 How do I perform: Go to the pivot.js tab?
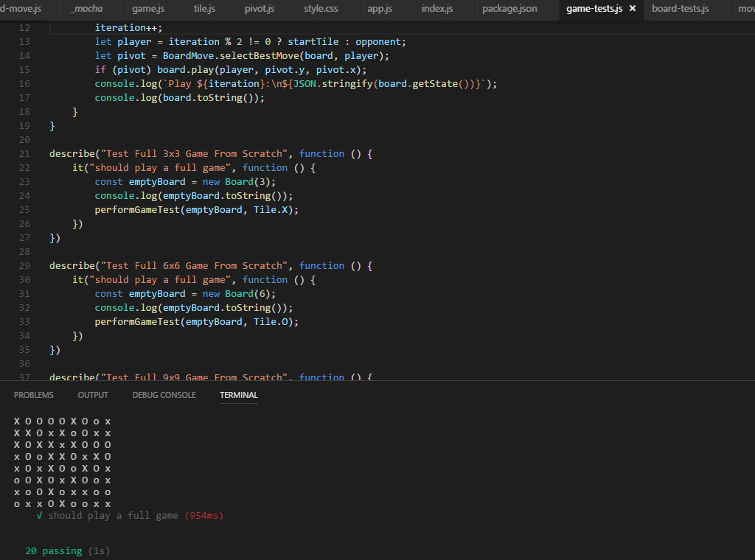(x=260, y=9)
